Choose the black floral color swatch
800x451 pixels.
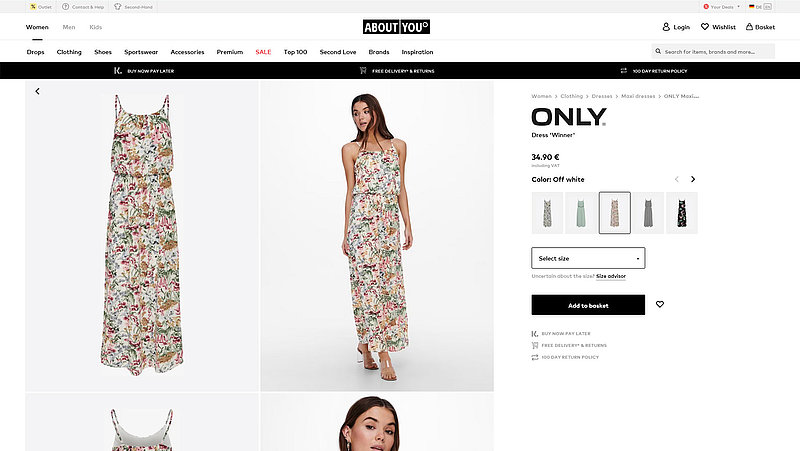681,213
